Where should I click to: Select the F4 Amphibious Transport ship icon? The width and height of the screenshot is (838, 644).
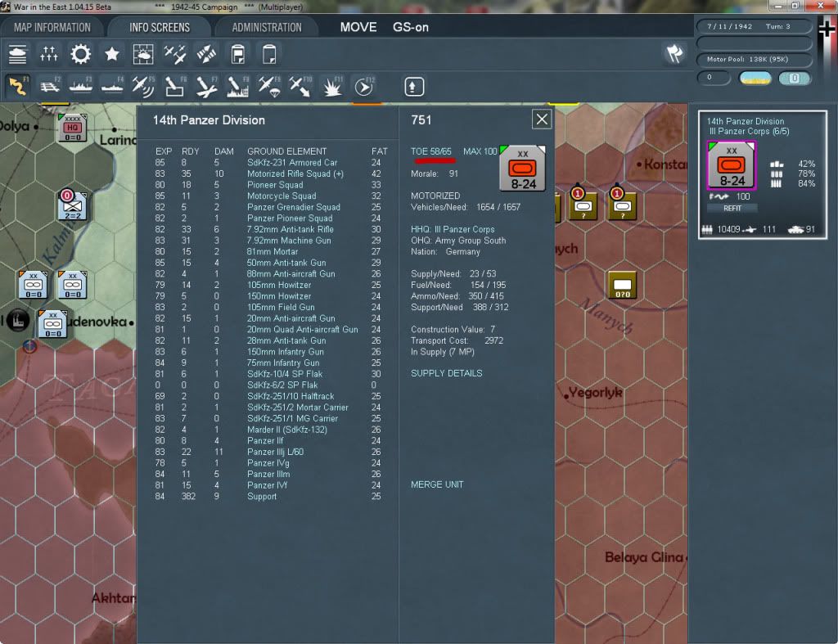click(x=112, y=86)
